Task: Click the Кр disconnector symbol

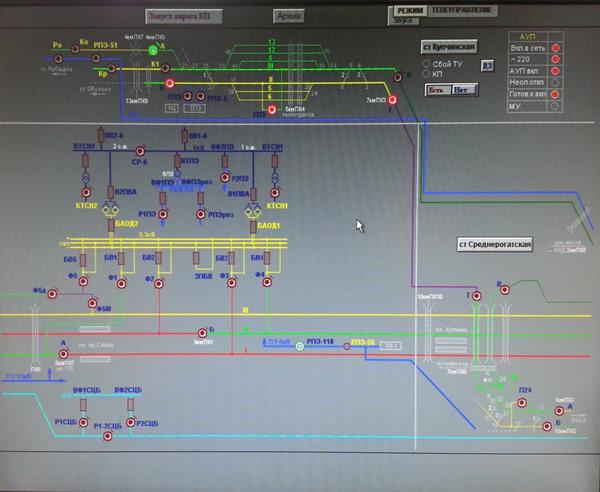Action: (111, 68)
